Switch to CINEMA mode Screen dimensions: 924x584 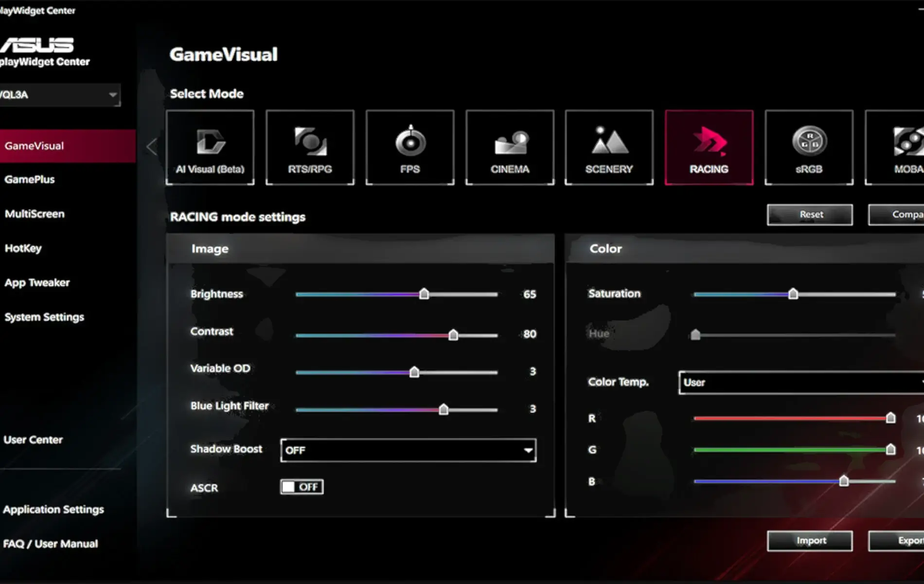point(510,147)
